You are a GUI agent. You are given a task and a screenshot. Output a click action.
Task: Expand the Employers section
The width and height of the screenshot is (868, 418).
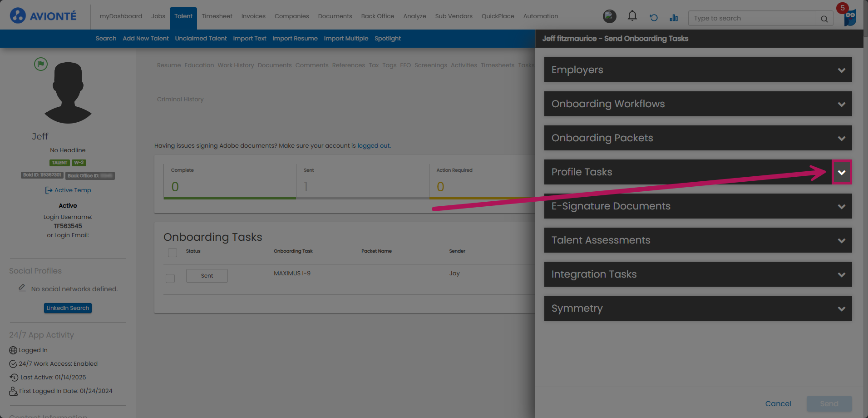pyautogui.click(x=698, y=70)
